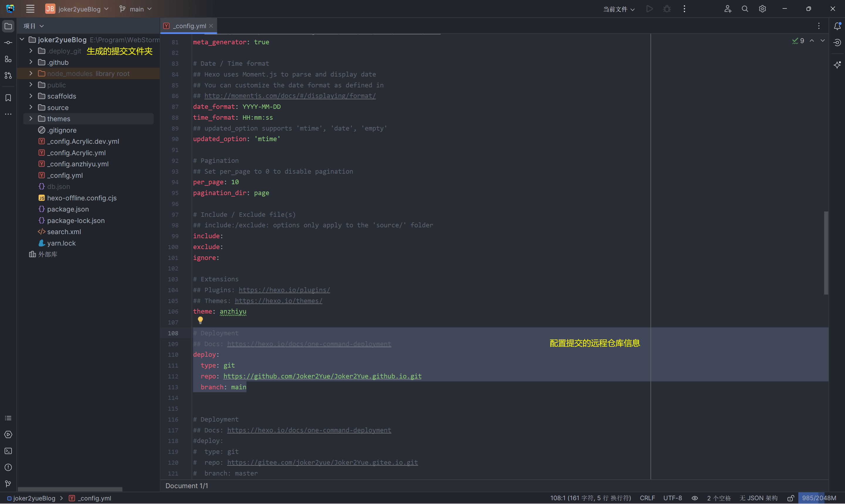
Task: Toggle the Project tool window folder icon
Action: tap(8, 26)
